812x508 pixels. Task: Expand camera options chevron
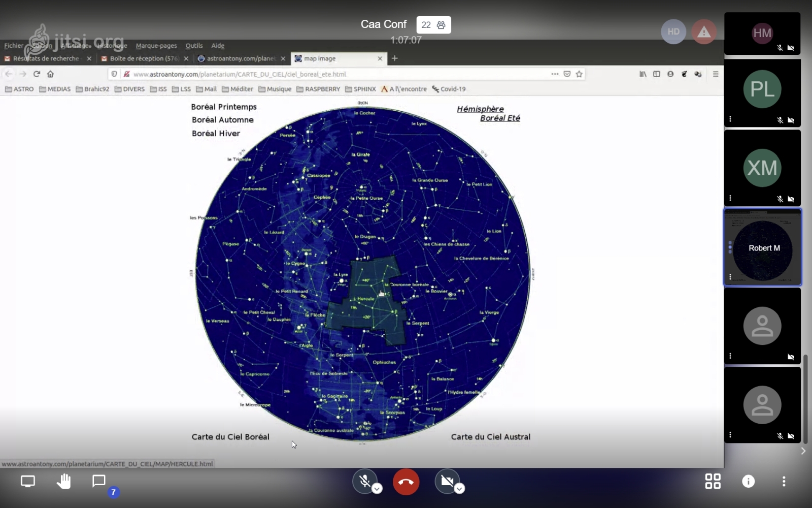point(459,489)
